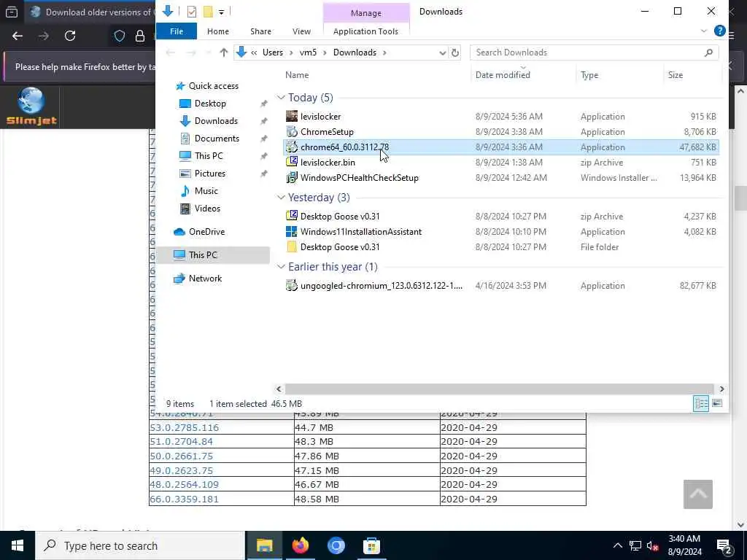Open Explorer Help question mark icon
Screen dimensions: 747x560
(719, 31)
